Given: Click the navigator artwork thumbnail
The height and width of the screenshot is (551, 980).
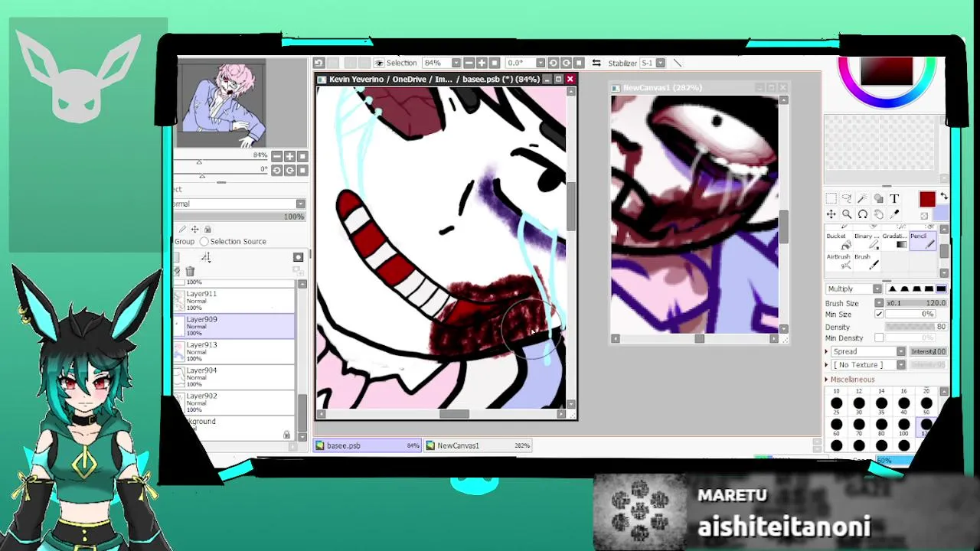Looking at the screenshot, I should point(222,103).
